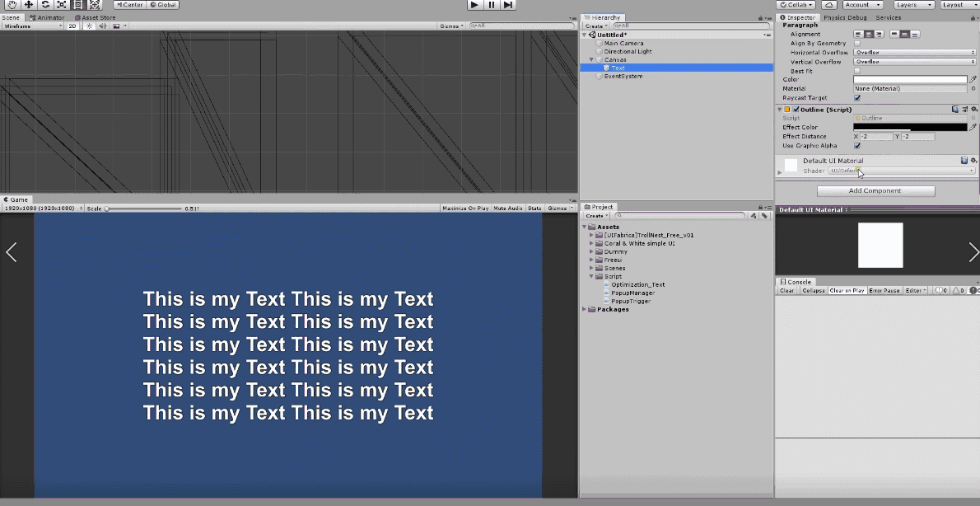This screenshot has height=506, width=980.
Task: Open Outline component preset icon
Action: 964,110
